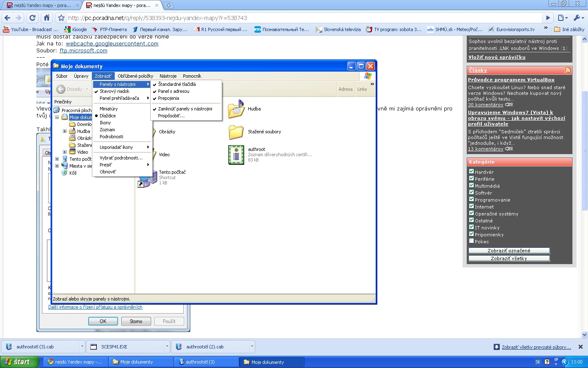This screenshot has height=368, width=588.
Task: Expand the Hudba tree node
Action: pyautogui.click(x=65, y=131)
